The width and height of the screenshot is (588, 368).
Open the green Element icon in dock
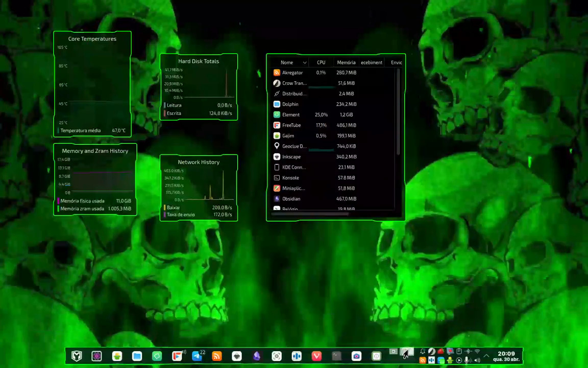click(x=157, y=356)
